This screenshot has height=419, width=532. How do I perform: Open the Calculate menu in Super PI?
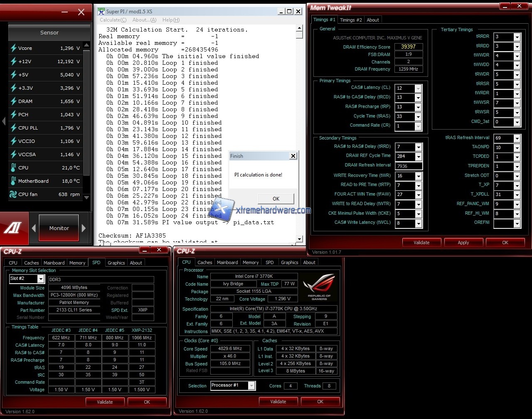click(x=113, y=20)
